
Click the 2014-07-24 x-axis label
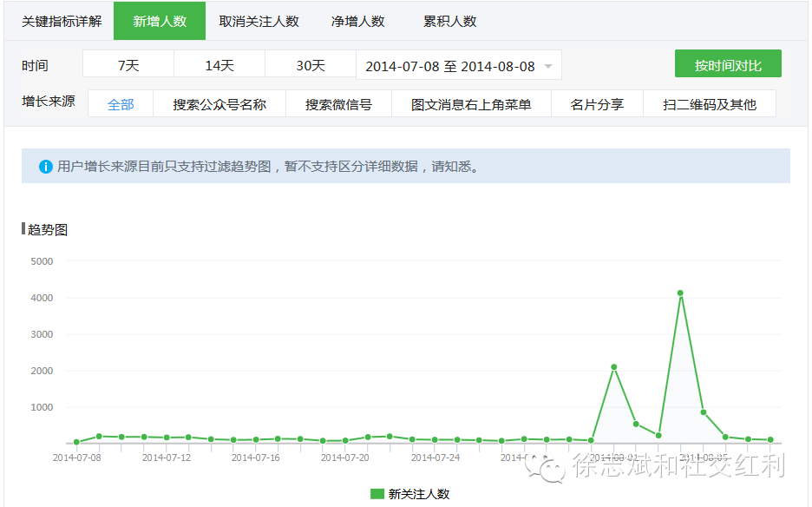tap(435, 458)
